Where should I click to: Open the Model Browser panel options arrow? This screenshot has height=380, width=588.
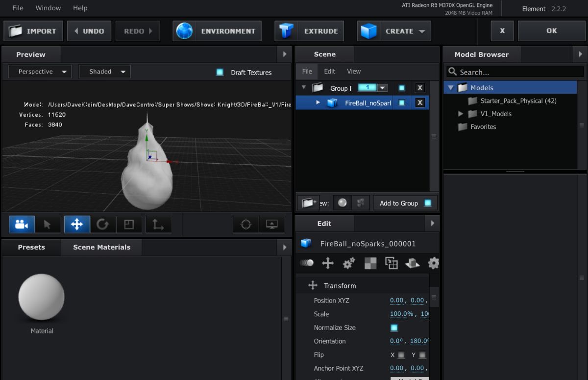point(581,54)
